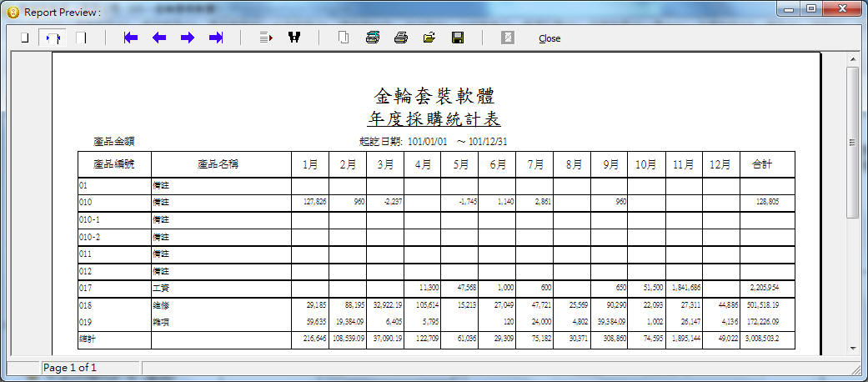
Task: Click the vertical scrollbar up arrow
Action: 853,58
